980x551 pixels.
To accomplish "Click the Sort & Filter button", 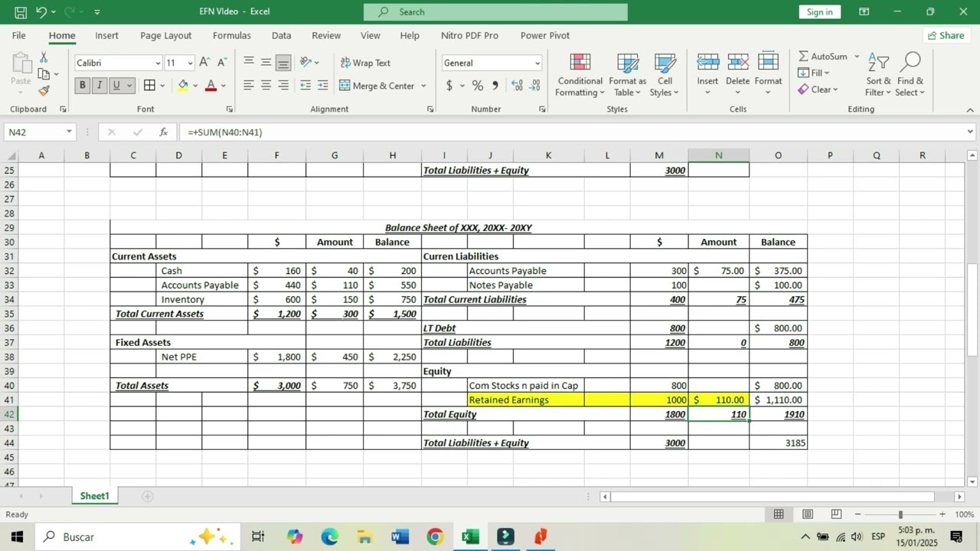I will [x=878, y=75].
